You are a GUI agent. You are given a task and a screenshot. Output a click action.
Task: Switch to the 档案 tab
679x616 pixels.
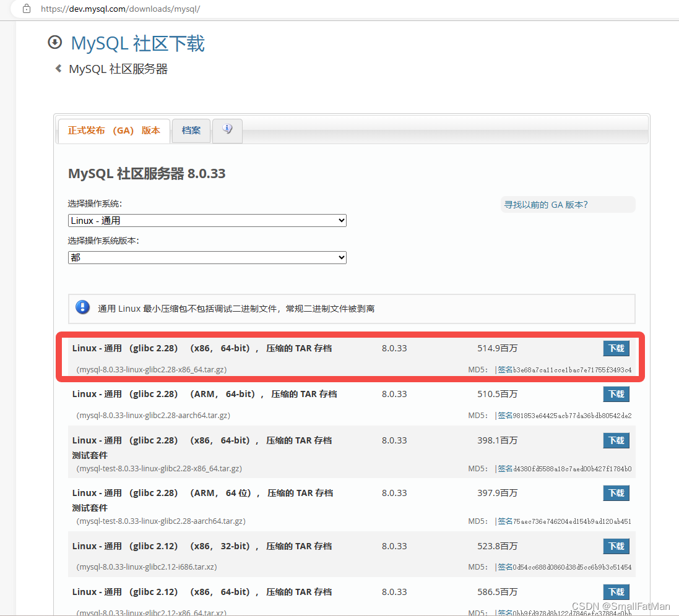191,130
